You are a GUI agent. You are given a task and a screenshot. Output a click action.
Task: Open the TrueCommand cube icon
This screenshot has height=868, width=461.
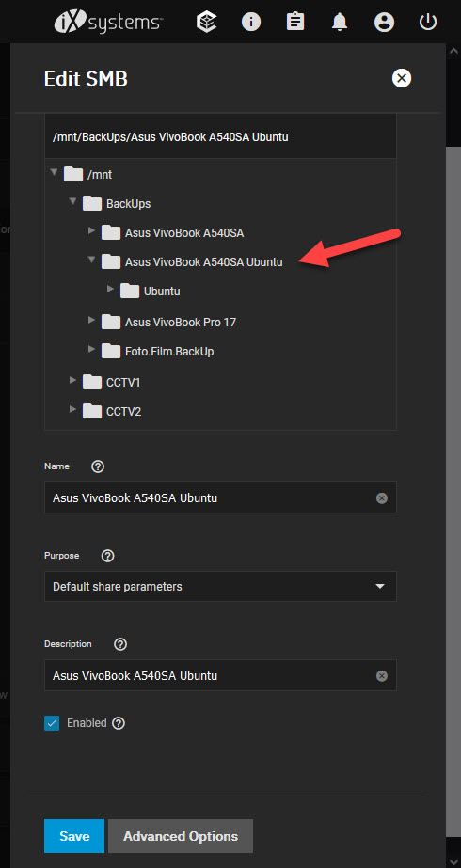pyautogui.click(x=207, y=23)
